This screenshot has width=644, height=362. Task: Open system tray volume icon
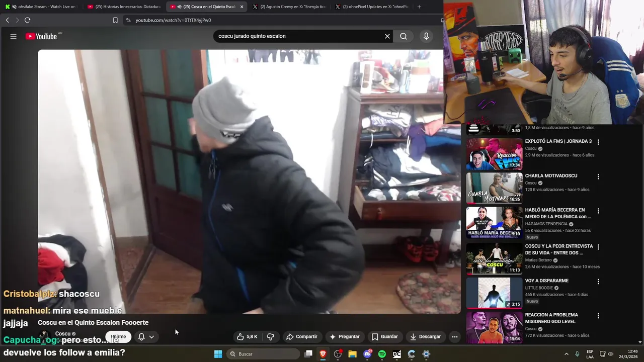(x=610, y=354)
